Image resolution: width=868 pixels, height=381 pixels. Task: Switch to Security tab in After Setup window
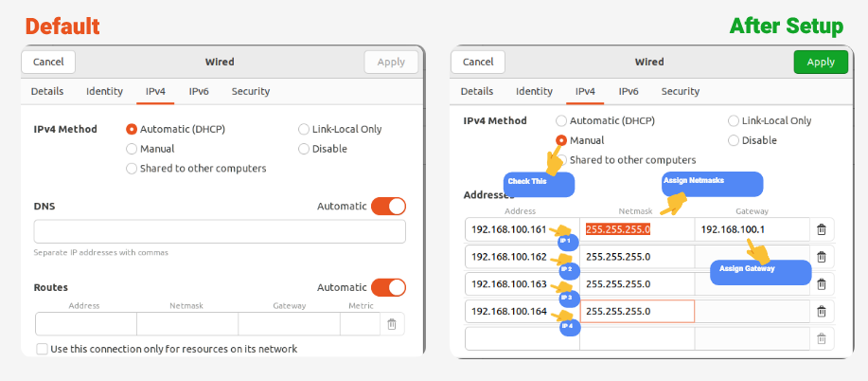pos(680,92)
